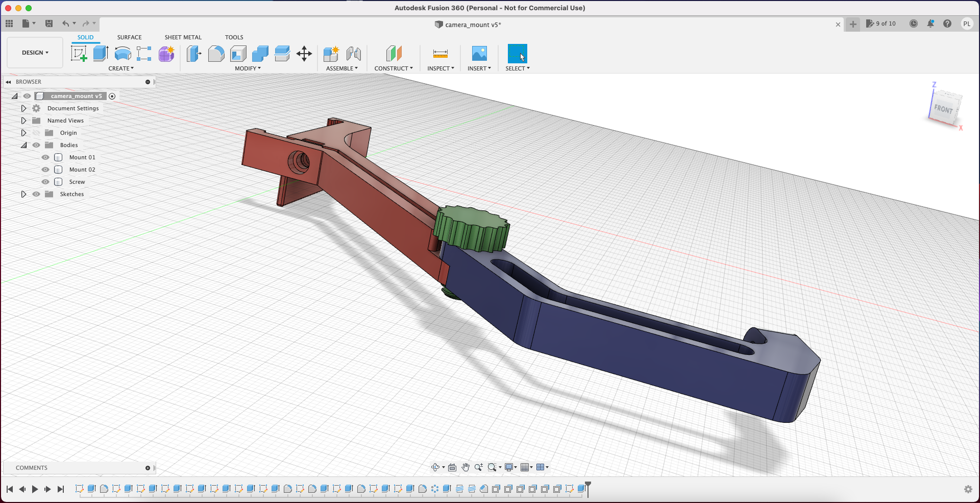Switch to the TOOLS tab
This screenshot has height=503, width=980.
click(234, 37)
